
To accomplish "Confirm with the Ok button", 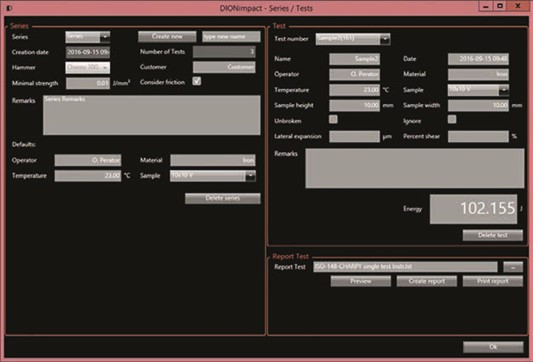I will coord(493,347).
